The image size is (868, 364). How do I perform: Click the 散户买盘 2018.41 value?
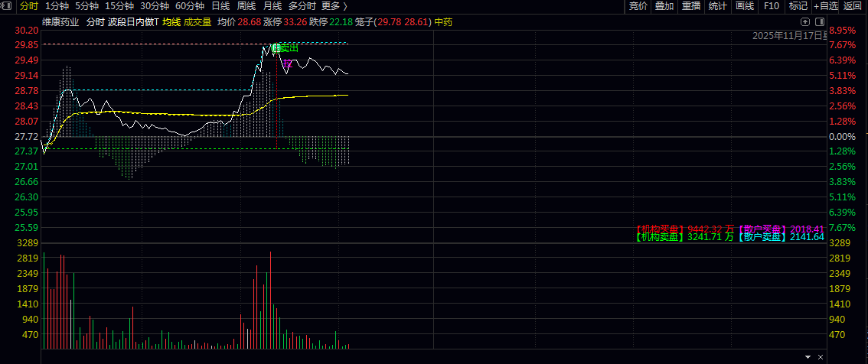tap(807, 229)
